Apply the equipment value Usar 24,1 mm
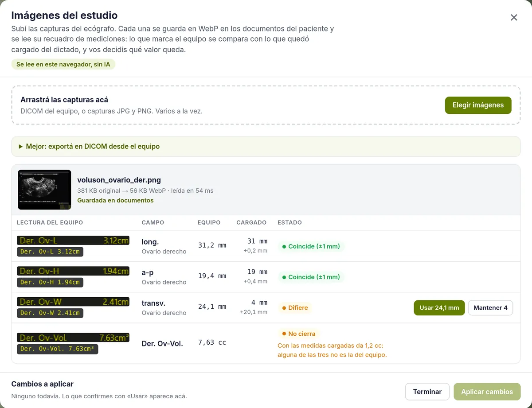Image resolution: width=532 pixels, height=408 pixels. point(439,308)
